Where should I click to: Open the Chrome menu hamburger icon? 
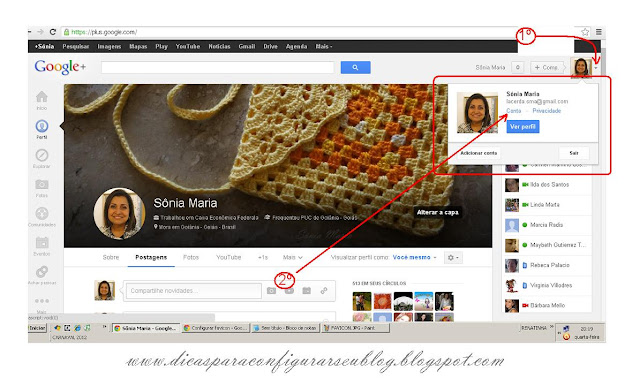pyautogui.click(x=598, y=32)
